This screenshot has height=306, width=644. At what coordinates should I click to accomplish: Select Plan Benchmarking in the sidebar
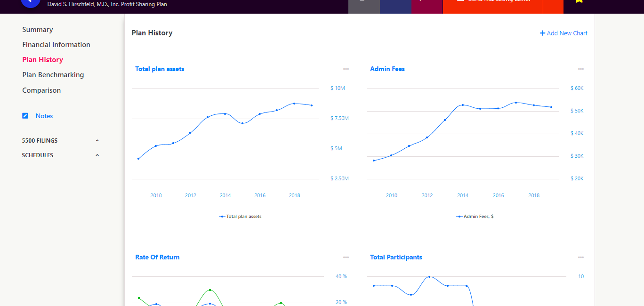tap(53, 75)
